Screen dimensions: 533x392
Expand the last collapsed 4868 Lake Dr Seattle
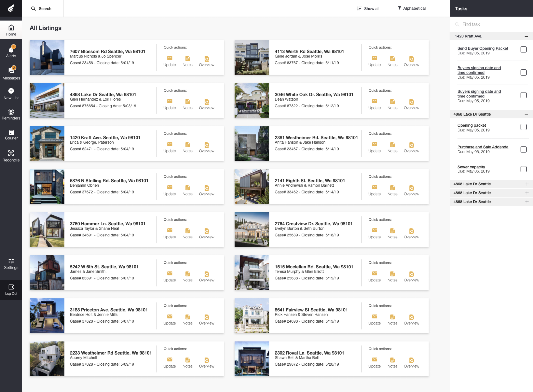527,202
